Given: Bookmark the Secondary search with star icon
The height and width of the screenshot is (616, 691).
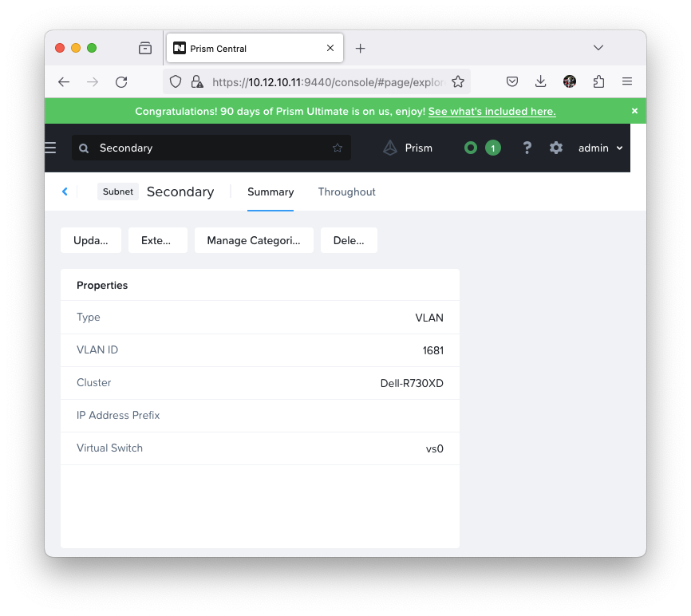Looking at the screenshot, I should coord(338,148).
